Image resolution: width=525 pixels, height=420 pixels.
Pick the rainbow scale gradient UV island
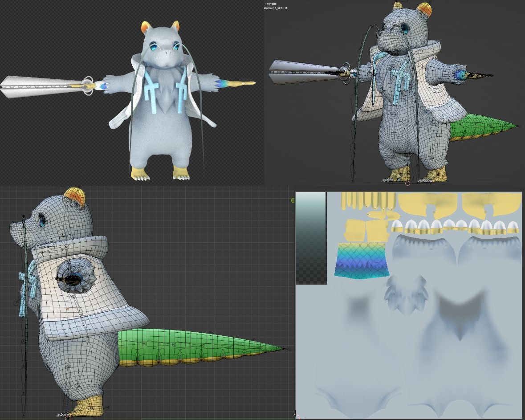(362, 261)
